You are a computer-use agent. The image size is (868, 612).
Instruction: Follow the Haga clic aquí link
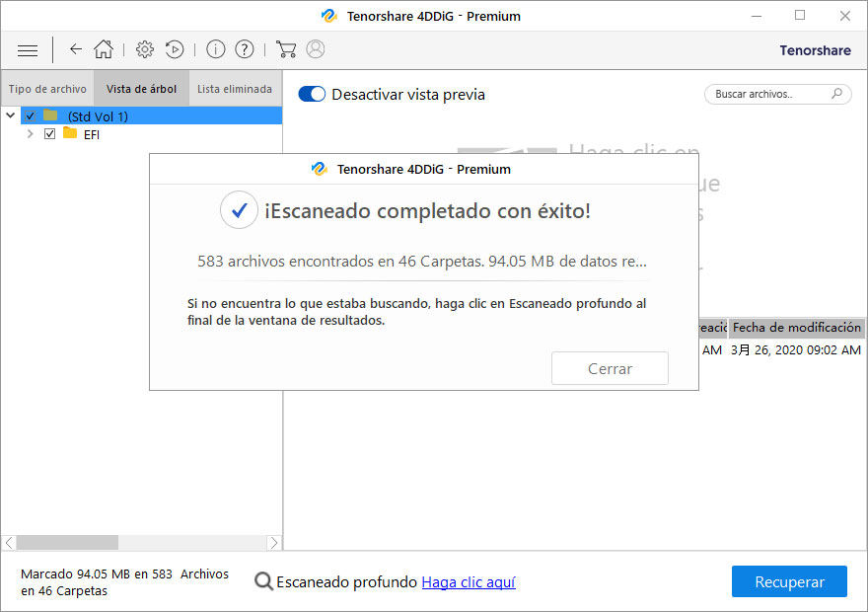click(469, 582)
